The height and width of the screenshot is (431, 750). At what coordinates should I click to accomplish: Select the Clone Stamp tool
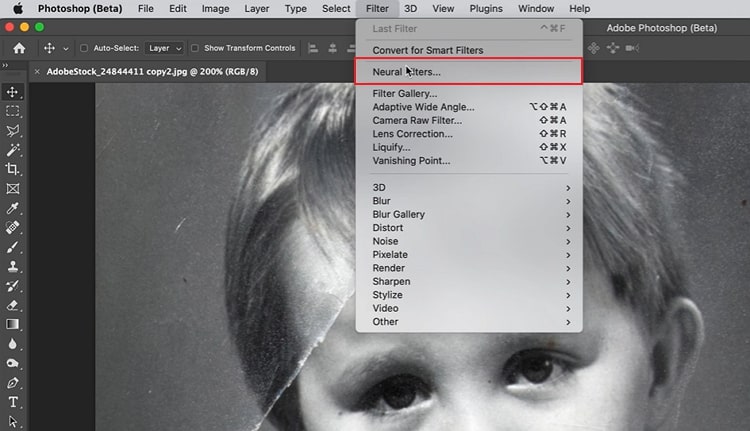pyautogui.click(x=12, y=266)
